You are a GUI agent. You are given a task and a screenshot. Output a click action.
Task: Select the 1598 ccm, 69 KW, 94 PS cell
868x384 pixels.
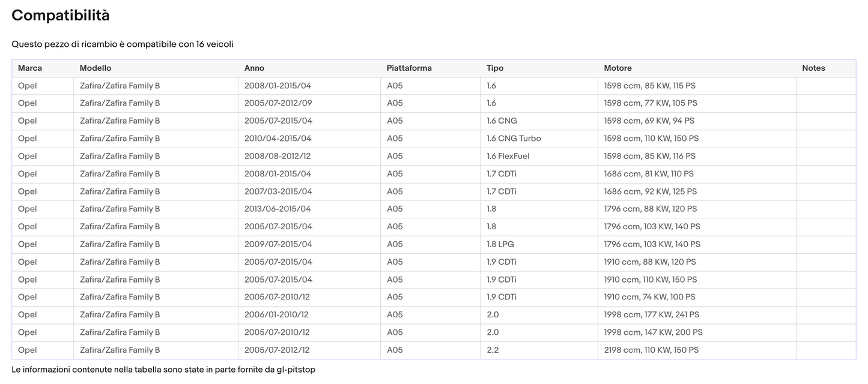tap(649, 121)
